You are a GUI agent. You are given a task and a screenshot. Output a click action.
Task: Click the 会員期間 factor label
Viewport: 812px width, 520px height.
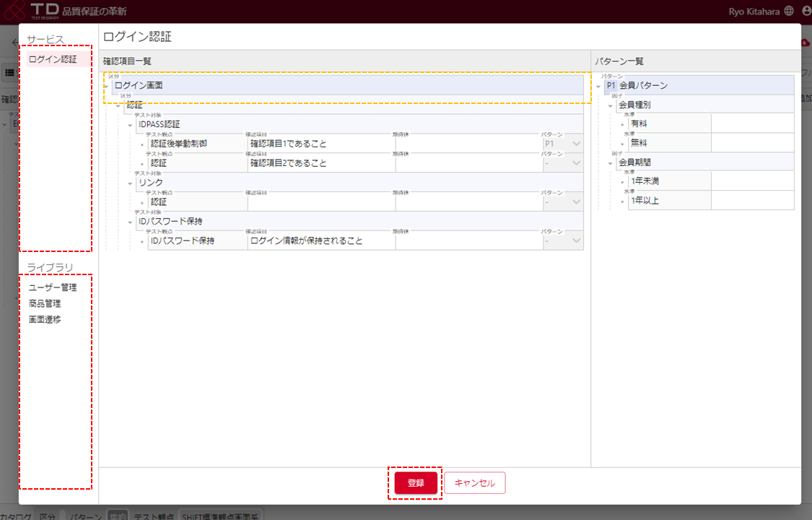[x=635, y=162]
